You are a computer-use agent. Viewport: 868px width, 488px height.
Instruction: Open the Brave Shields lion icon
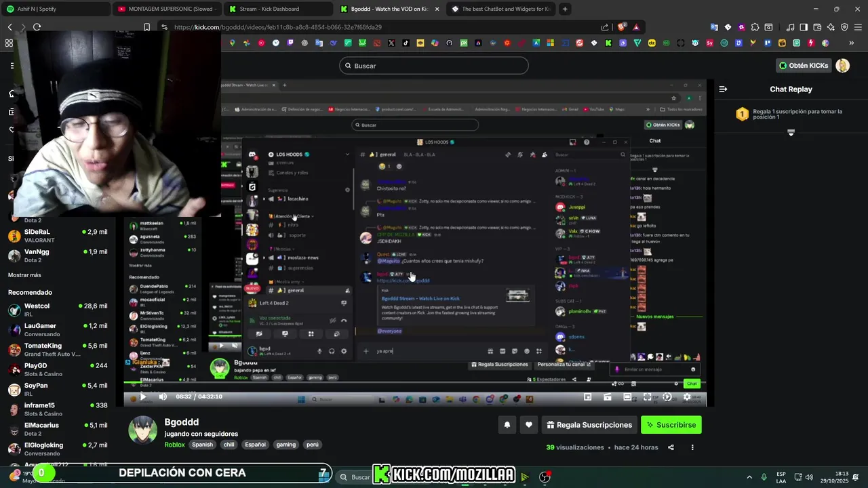(x=622, y=27)
